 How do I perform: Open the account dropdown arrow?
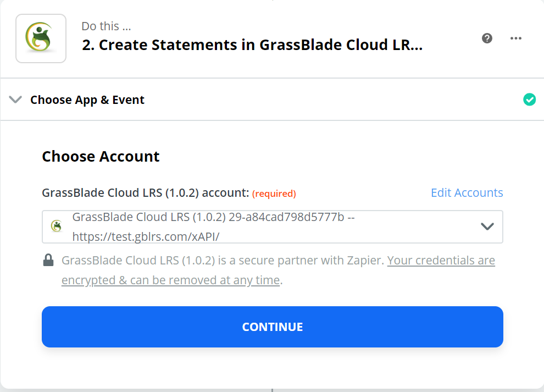coord(487,227)
